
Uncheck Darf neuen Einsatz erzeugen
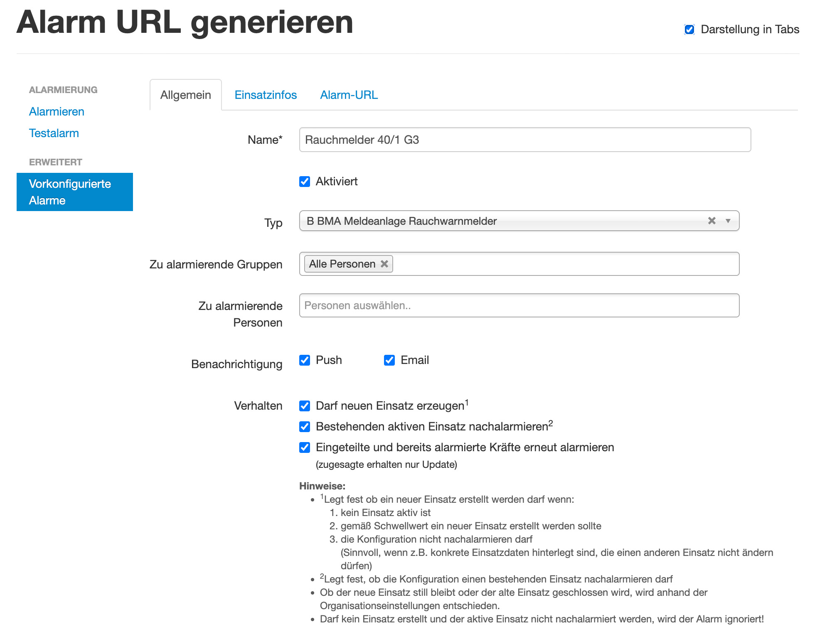tap(305, 406)
